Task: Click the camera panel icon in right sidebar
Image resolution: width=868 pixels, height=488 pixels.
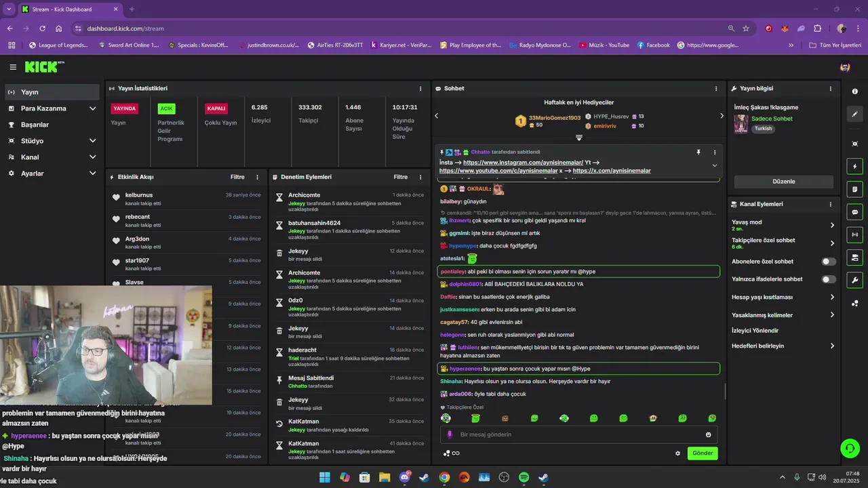Action: click(x=854, y=258)
